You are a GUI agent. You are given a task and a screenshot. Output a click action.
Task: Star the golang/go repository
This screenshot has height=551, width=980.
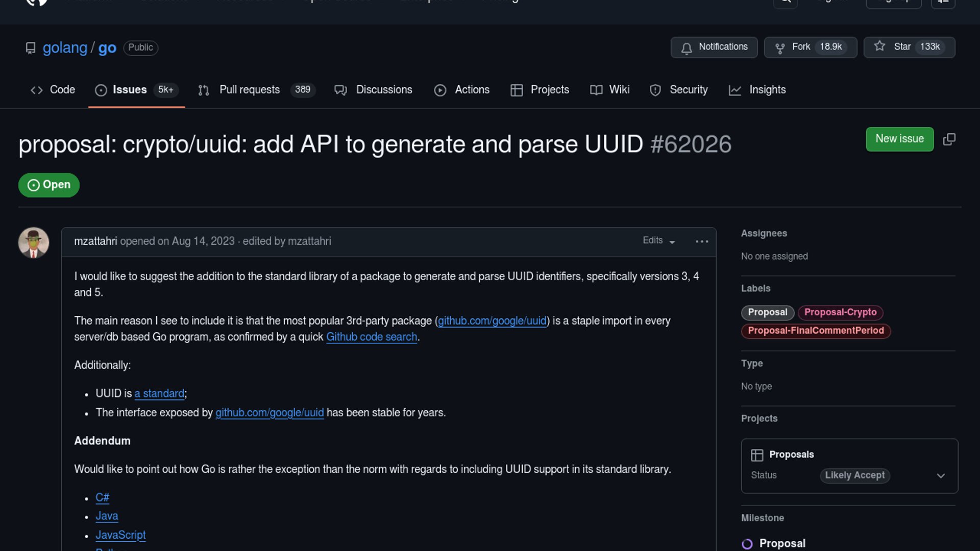click(909, 47)
